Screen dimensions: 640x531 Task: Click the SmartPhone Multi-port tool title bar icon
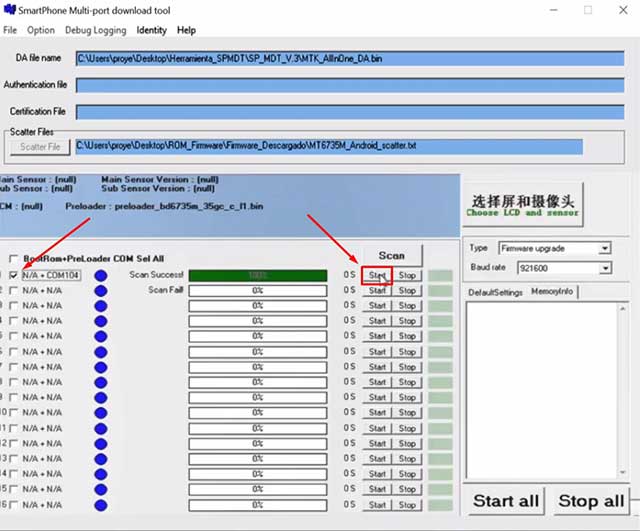[x=9, y=9]
